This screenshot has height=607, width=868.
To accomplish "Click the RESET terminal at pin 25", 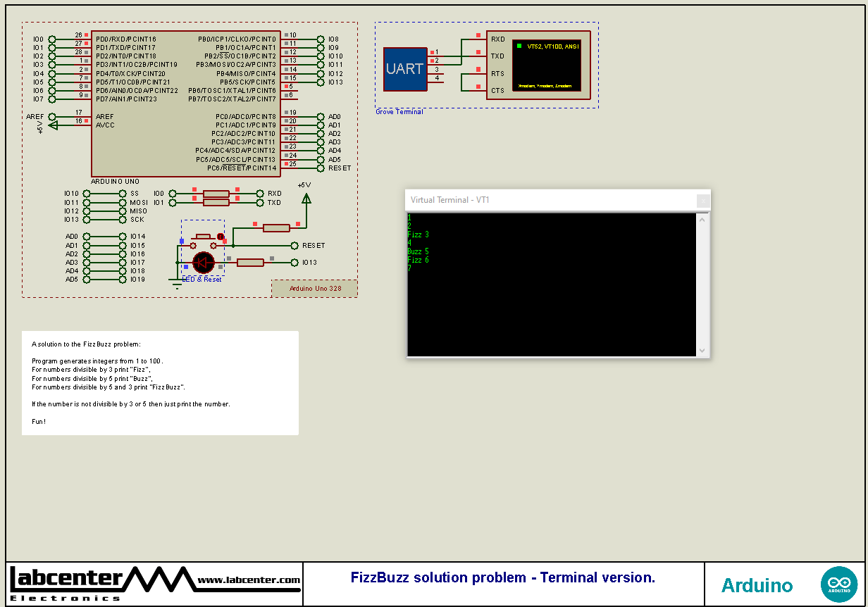I will coord(321,168).
